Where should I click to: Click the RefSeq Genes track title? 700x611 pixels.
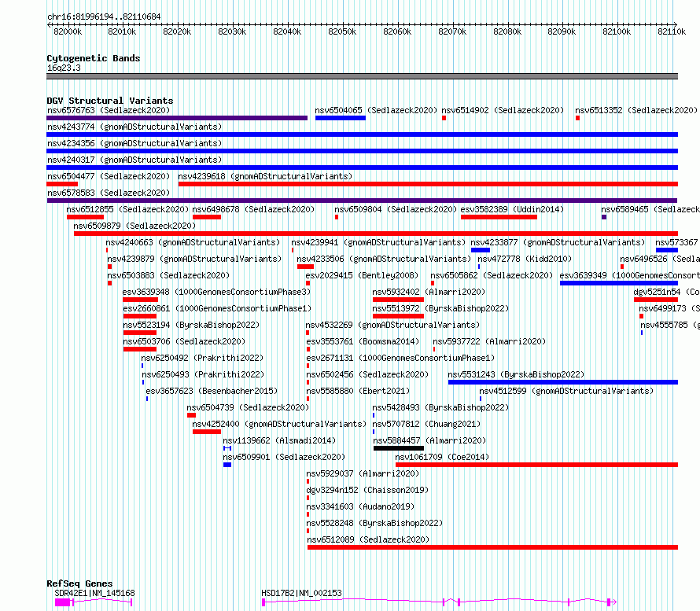point(79,583)
